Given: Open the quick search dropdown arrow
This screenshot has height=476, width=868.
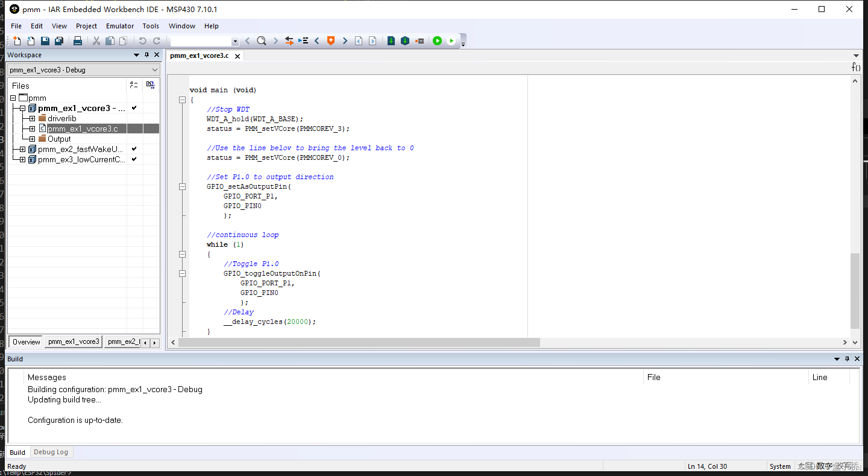Looking at the screenshot, I should [235, 42].
